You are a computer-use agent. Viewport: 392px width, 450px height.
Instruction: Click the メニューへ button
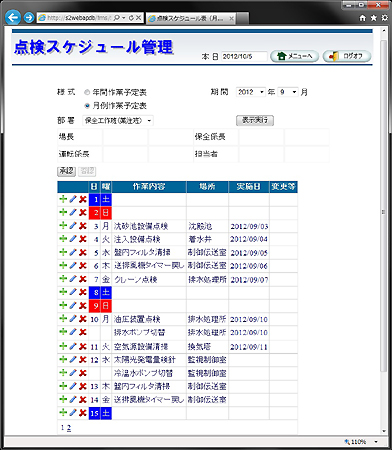pyautogui.click(x=294, y=56)
